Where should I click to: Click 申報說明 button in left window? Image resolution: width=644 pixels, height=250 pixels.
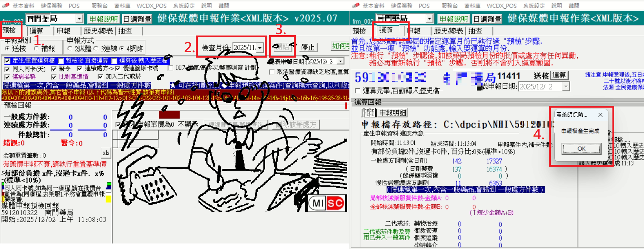104,19
